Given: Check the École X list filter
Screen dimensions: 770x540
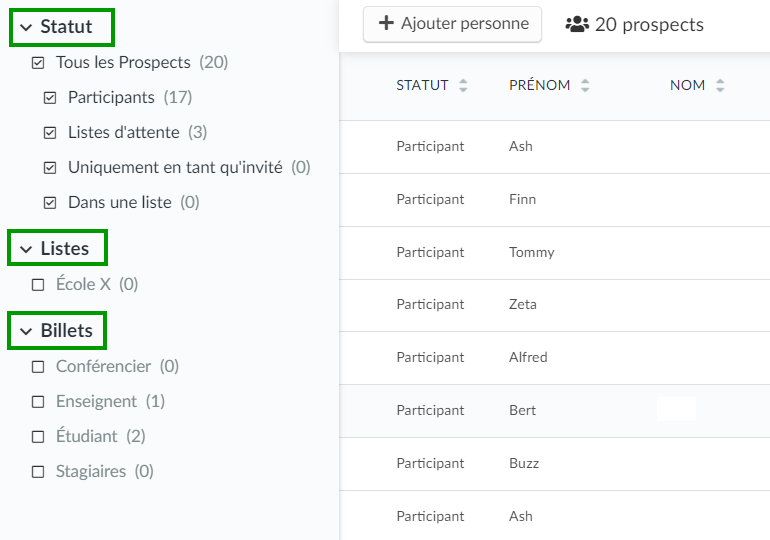Looking at the screenshot, I should (x=38, y=285).
